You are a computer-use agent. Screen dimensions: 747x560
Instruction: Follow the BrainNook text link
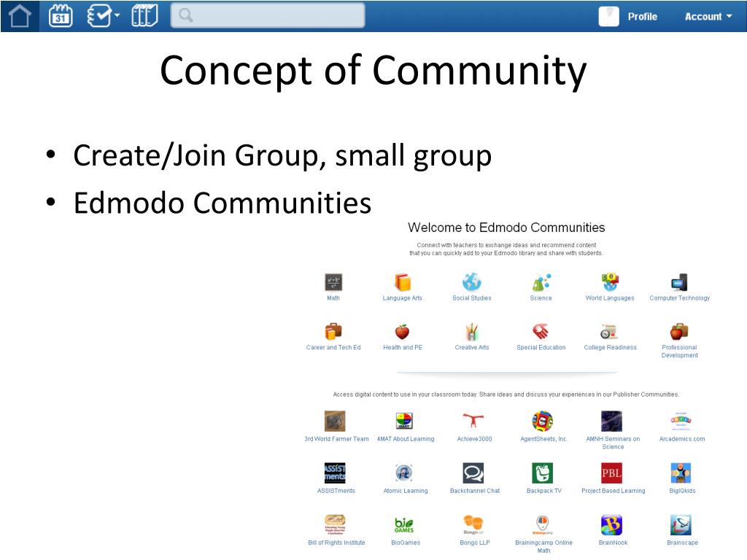click(613, 542)
